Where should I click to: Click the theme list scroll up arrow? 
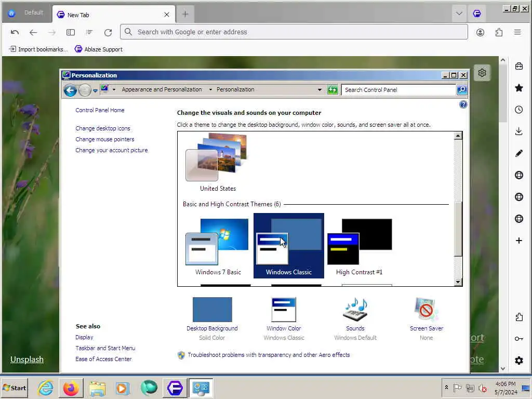458,136
